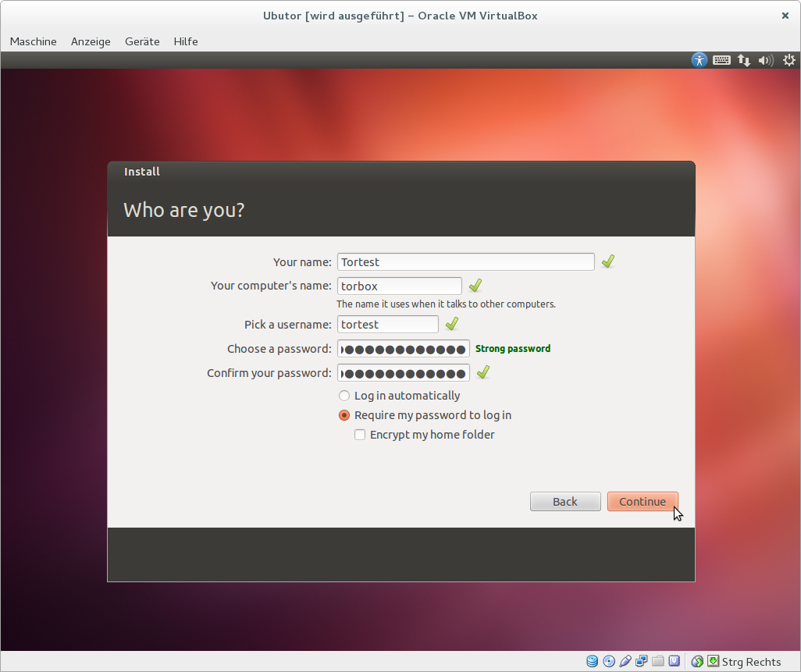
Task: Open the accessibility icon in the top panel
Action: 699,60
